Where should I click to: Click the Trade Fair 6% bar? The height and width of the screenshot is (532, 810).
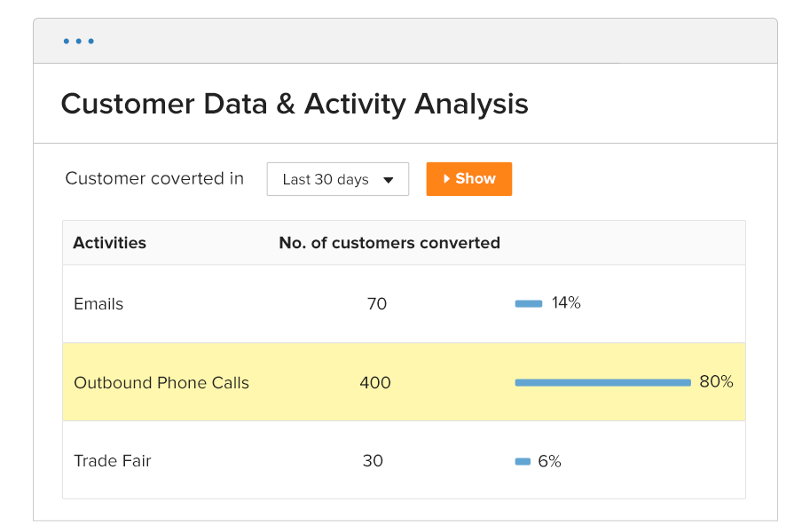(x=523, y=461)
